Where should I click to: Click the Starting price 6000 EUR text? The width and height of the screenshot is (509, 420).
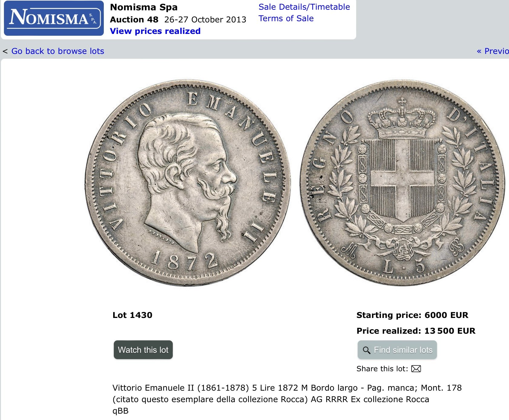412,315
